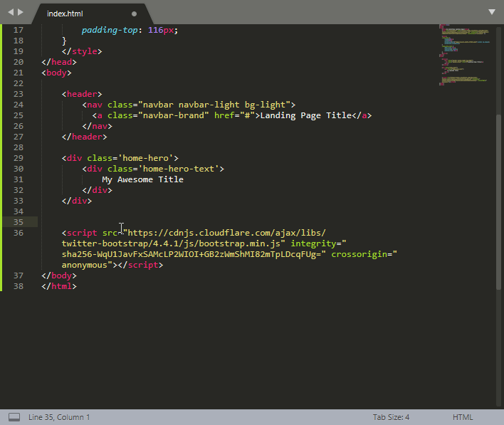Click the anonymous value text
The height and width of the screenshot is (425, 504).
(85, 266)
